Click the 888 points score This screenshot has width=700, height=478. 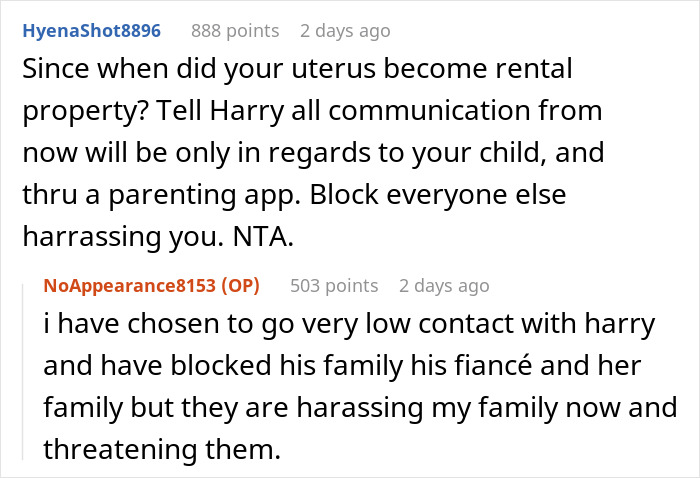235,31
